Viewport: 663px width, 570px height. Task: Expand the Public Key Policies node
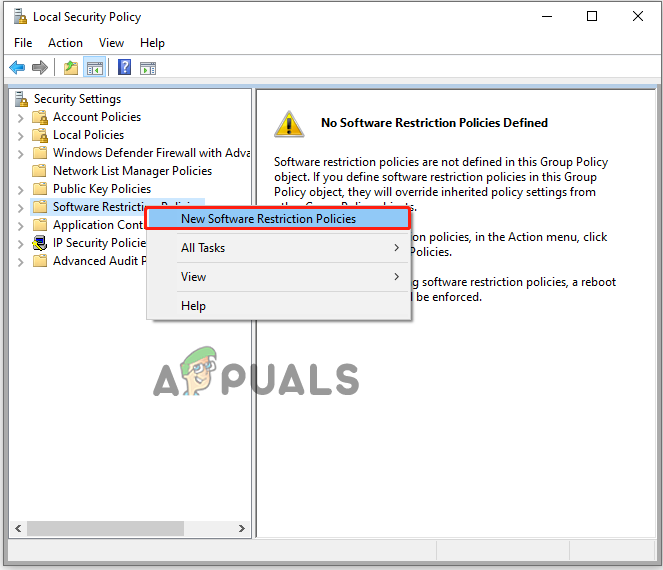[x=20, y=190]
